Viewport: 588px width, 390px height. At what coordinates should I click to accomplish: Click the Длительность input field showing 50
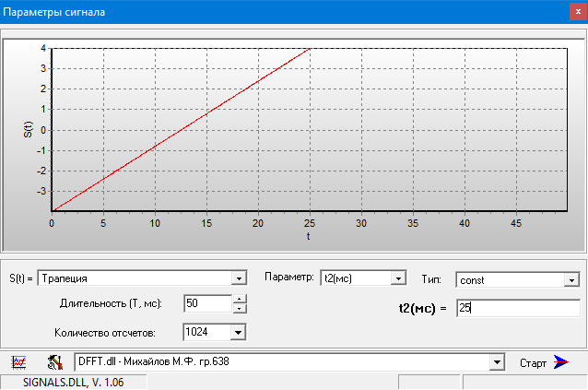(206, 303)
